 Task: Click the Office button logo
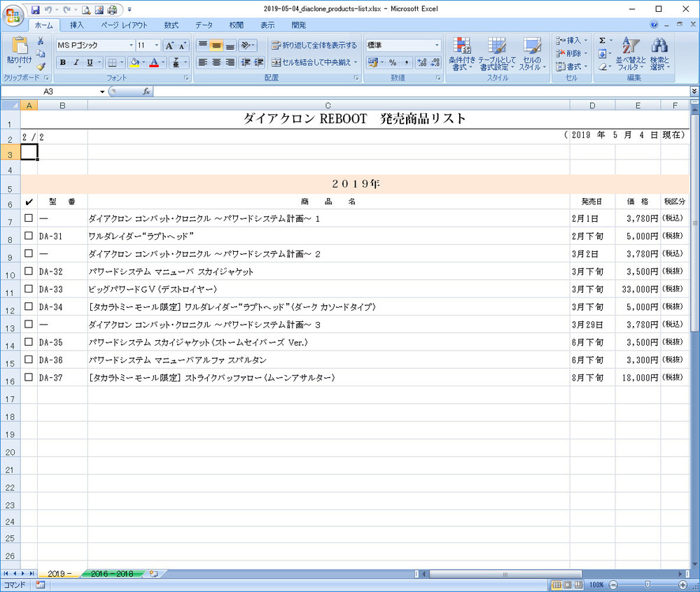(13, 15)
